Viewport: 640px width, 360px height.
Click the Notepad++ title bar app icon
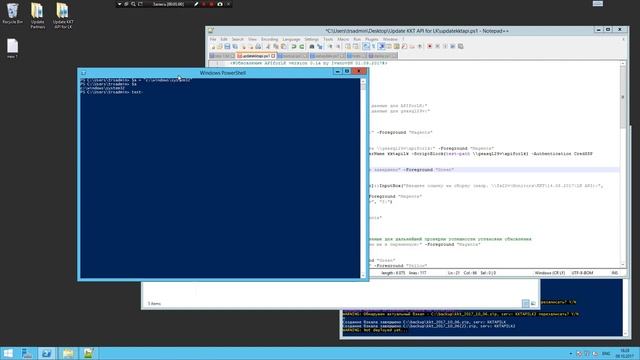click(211, 31)
